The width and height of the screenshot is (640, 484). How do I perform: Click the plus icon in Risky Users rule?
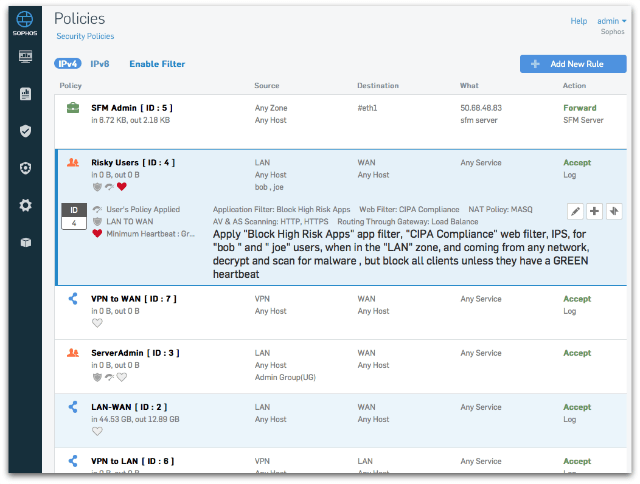595,211
